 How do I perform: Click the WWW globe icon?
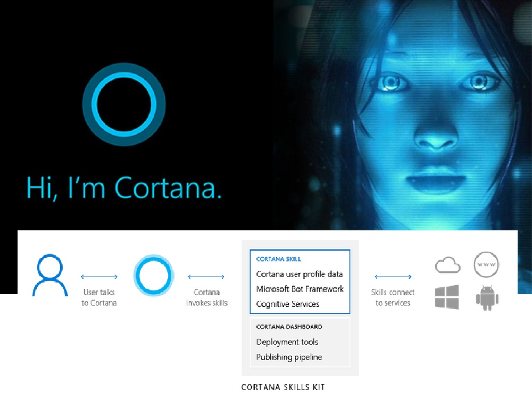coord(486,264)
